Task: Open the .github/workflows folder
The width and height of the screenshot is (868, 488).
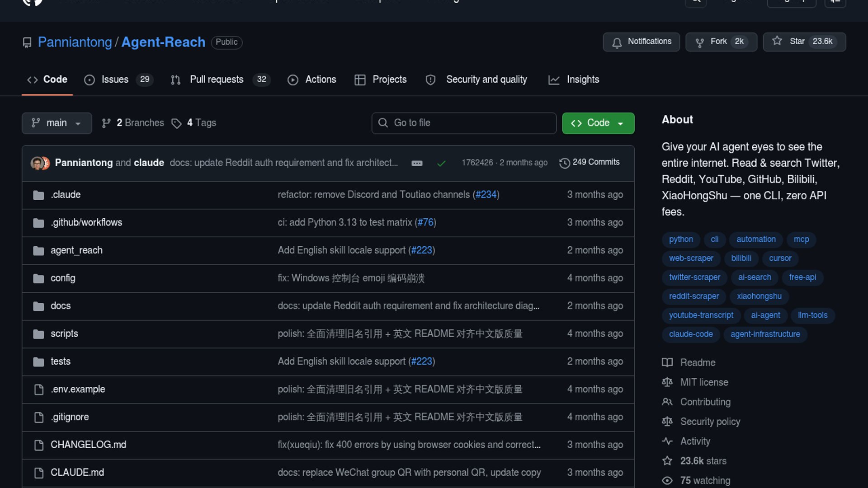Action: tap(86, 223)
